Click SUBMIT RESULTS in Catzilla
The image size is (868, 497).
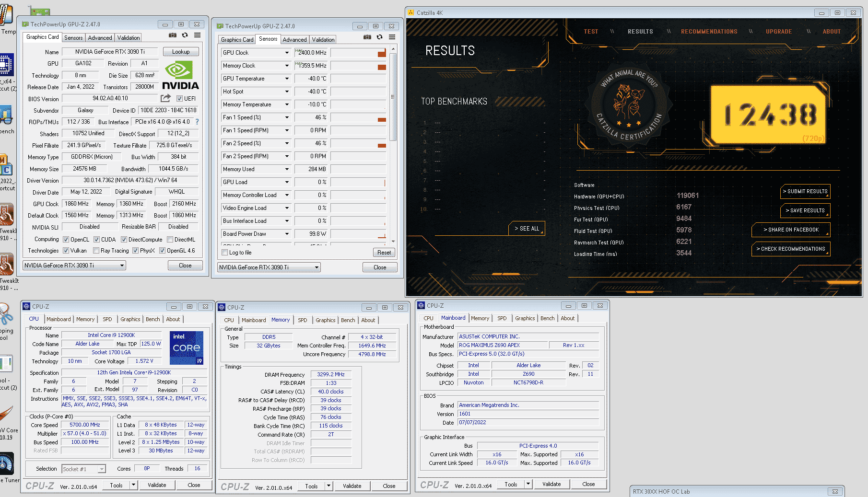click(805, 191)
